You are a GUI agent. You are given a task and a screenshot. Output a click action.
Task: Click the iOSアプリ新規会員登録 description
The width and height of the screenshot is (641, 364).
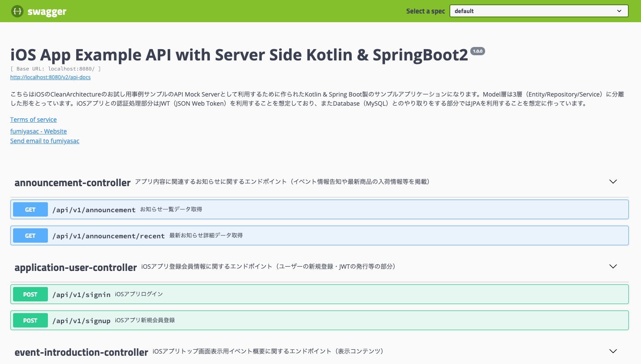[x=145, y=320]
